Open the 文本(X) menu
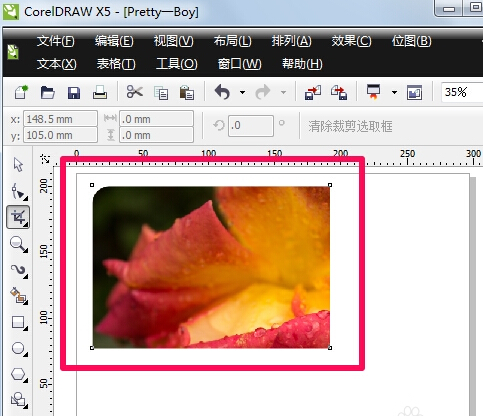Screen dimensions: 483x416 (56, 64)
